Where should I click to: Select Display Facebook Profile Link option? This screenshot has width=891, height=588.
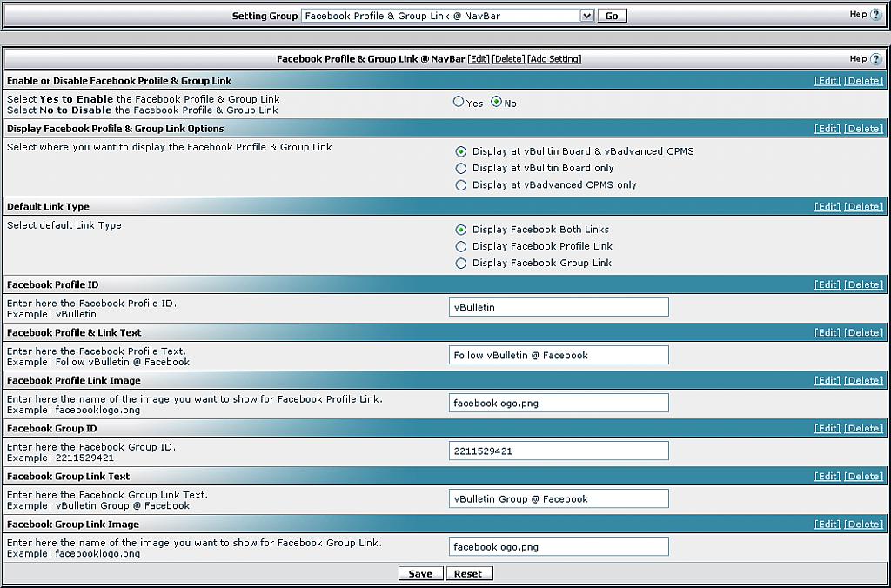[461, 246]
